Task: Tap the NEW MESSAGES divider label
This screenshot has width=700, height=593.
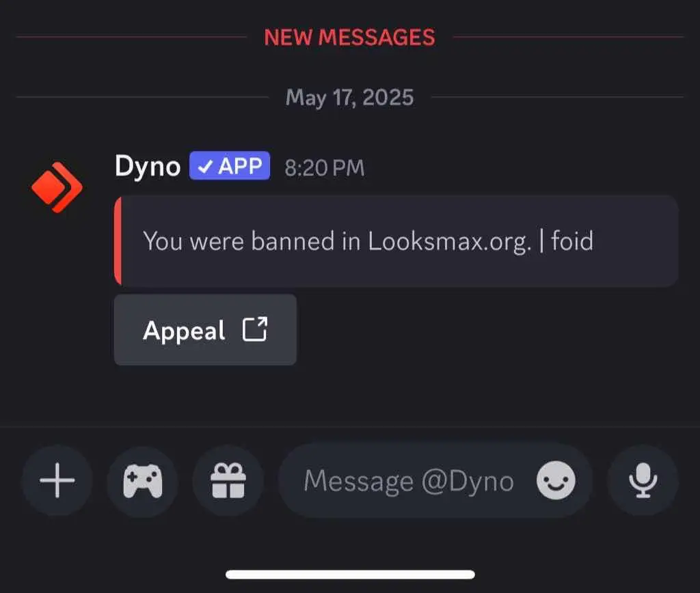Action: (x=349, y=37)
